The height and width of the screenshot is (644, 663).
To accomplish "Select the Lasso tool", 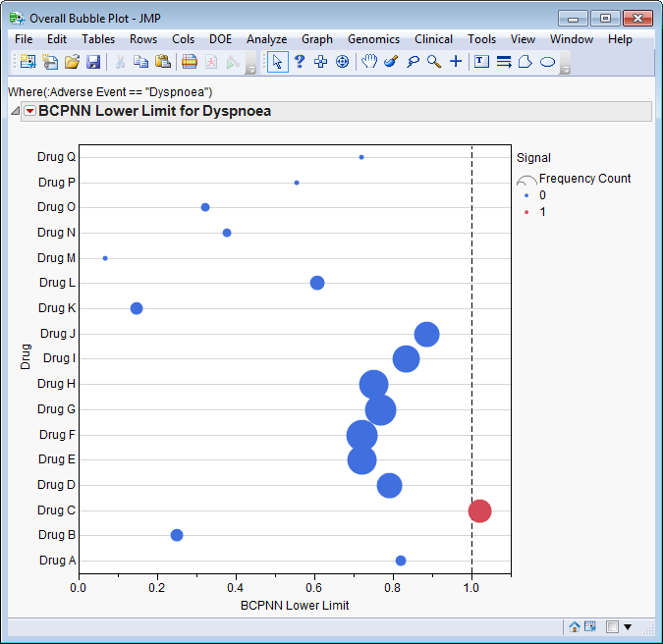I will click(x=413, y=62).
